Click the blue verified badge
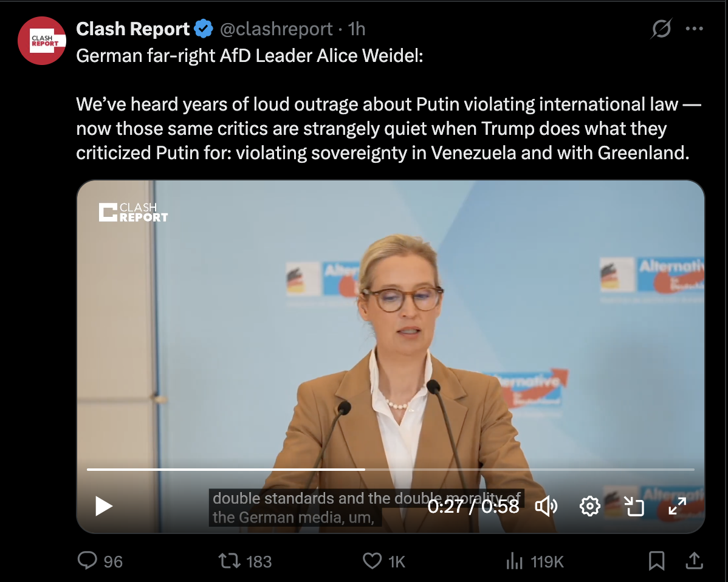The width and height of the screenshot is (728, 582). [x=204, y=29]
